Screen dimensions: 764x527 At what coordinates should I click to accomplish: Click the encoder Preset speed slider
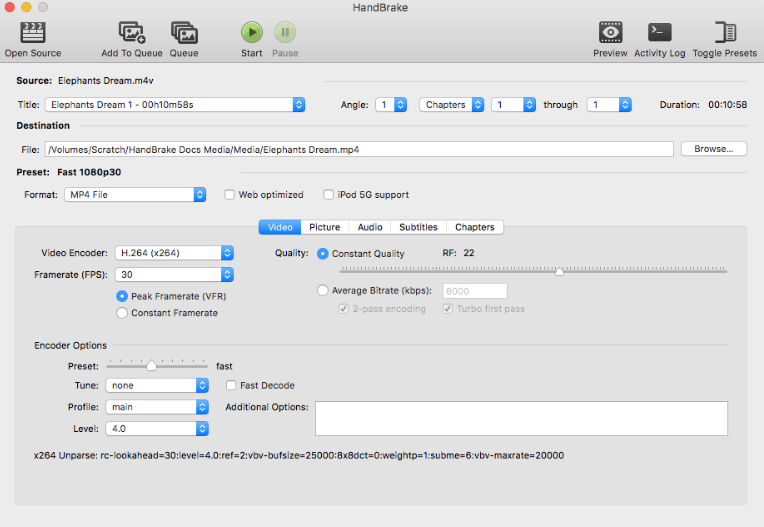152,365
